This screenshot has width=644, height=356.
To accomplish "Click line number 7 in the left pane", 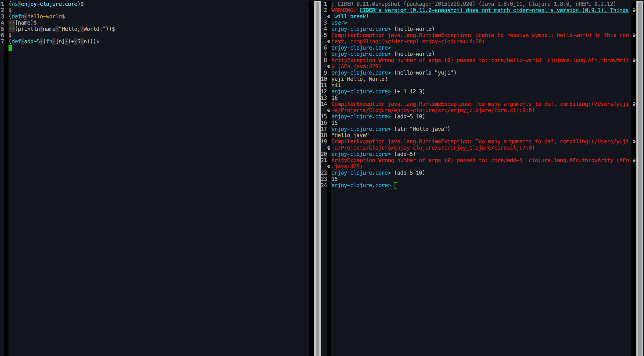I will 2,42.
